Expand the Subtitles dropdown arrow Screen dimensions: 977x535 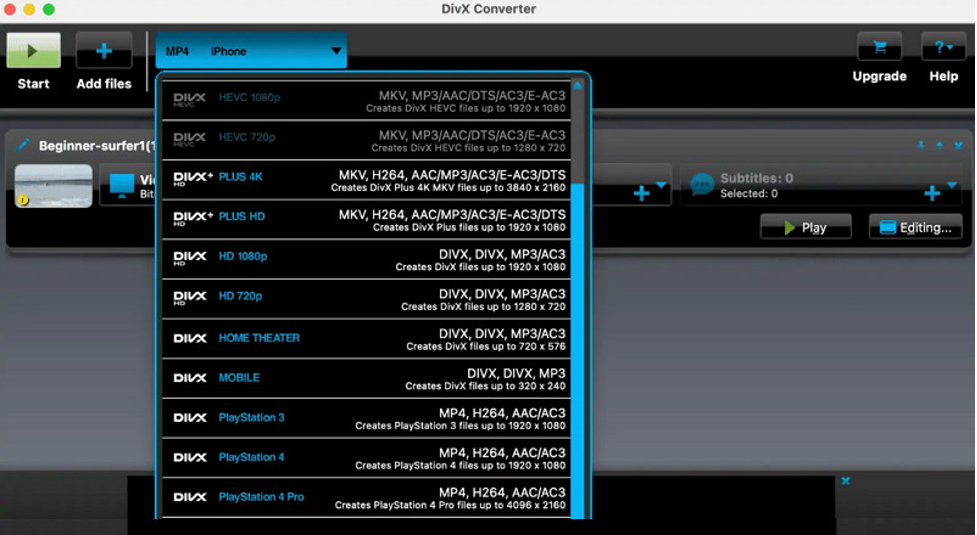952,186
